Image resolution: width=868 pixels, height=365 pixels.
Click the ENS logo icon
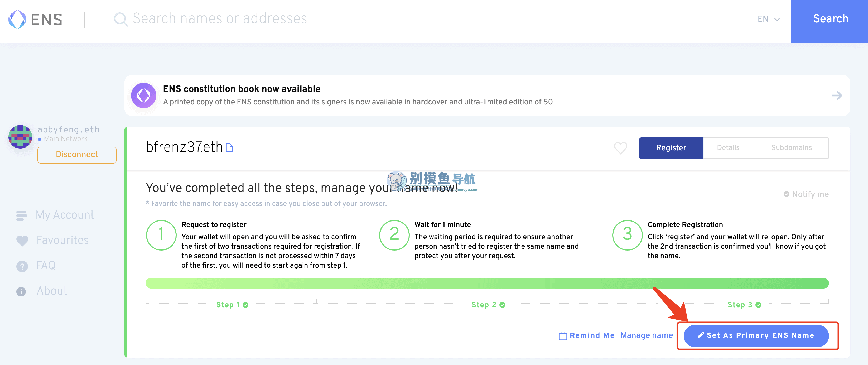[x=17, y=19]
